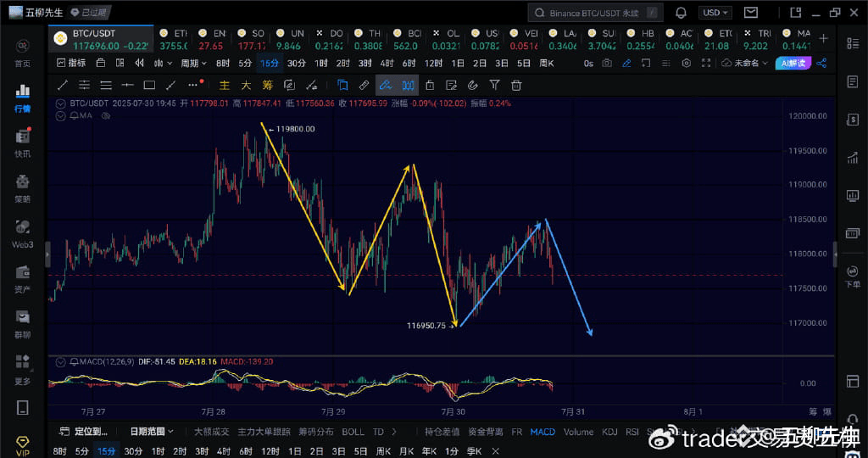Open chart settings hexagon icon
This screenshot has height=458, width=868.
(687, 63)
